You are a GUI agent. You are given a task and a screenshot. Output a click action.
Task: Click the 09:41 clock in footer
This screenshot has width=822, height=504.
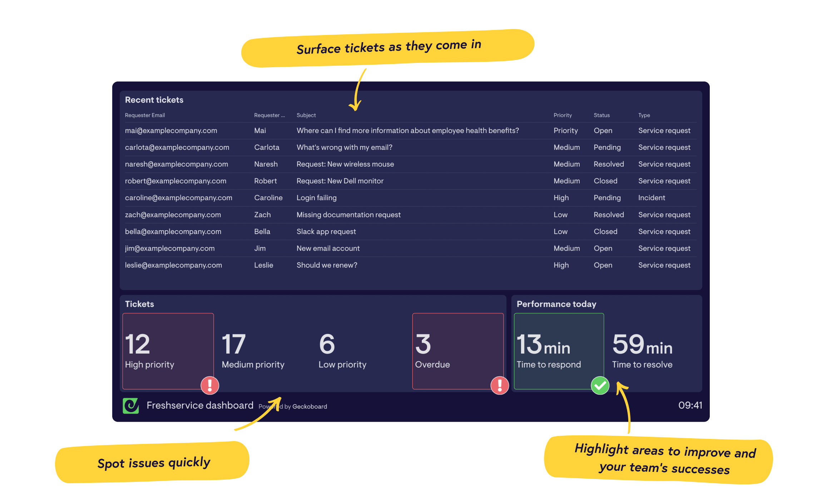690,405
